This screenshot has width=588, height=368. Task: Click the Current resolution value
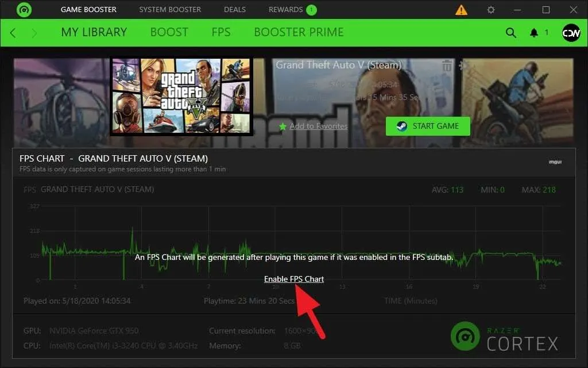[x=302, y=331]
